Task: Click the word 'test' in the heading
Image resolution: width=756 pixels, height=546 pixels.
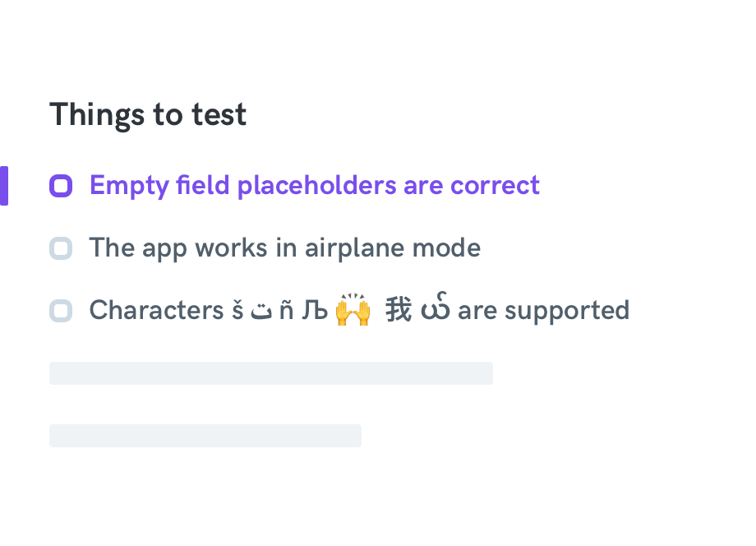Action: pyautogui.click(x=219, y=115)
